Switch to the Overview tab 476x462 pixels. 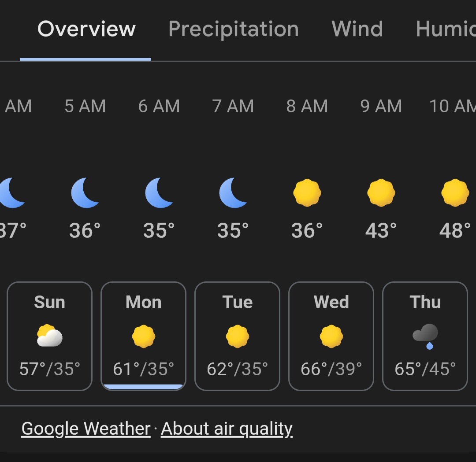[x=86, y=30]
